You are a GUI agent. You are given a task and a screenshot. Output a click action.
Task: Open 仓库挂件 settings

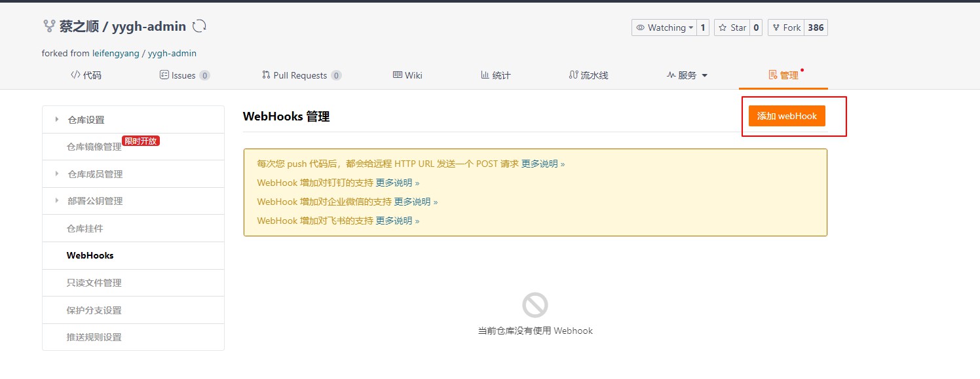[x=133, y=228]
